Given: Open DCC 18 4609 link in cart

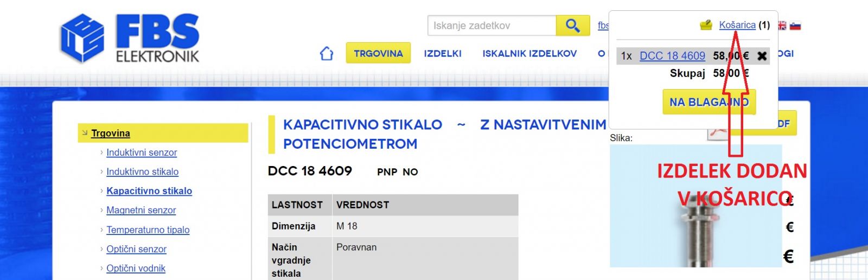Looking at the screenshot, I should tap(672, 56).
